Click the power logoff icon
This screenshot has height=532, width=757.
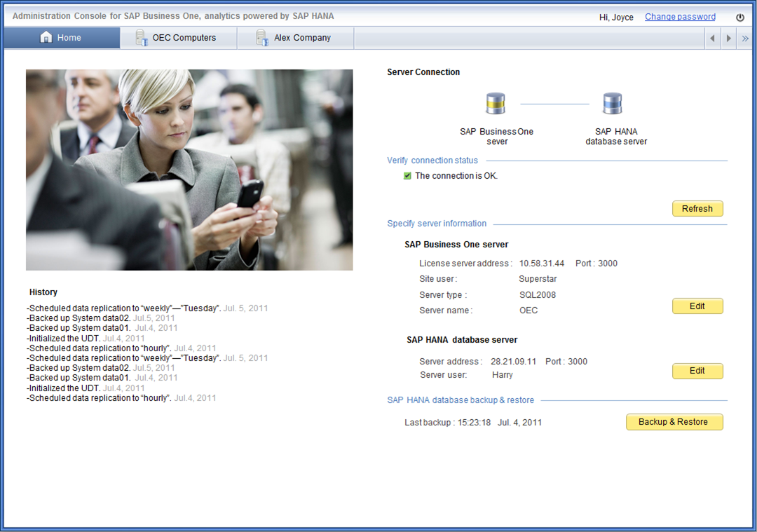tap(740, 15)
